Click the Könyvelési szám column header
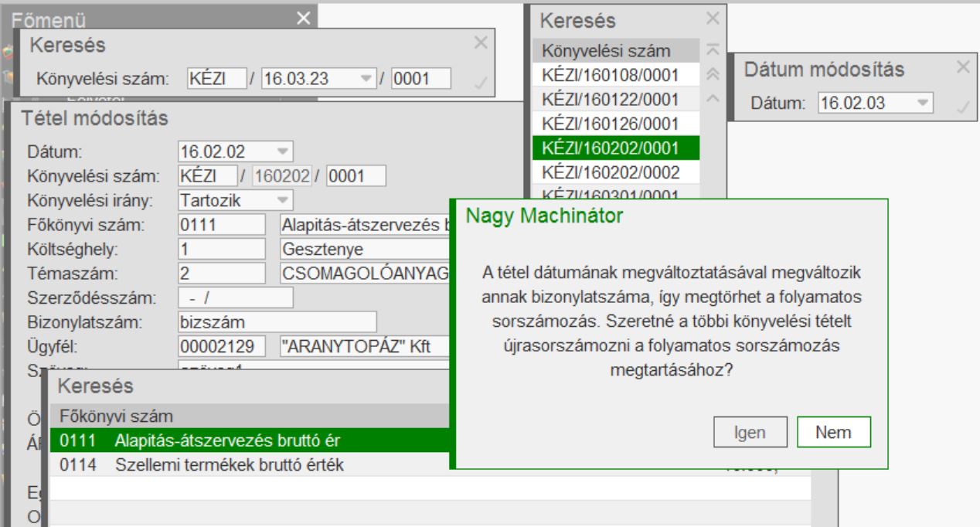The width and height of the screenshot is (980, 527). point(616,52)
